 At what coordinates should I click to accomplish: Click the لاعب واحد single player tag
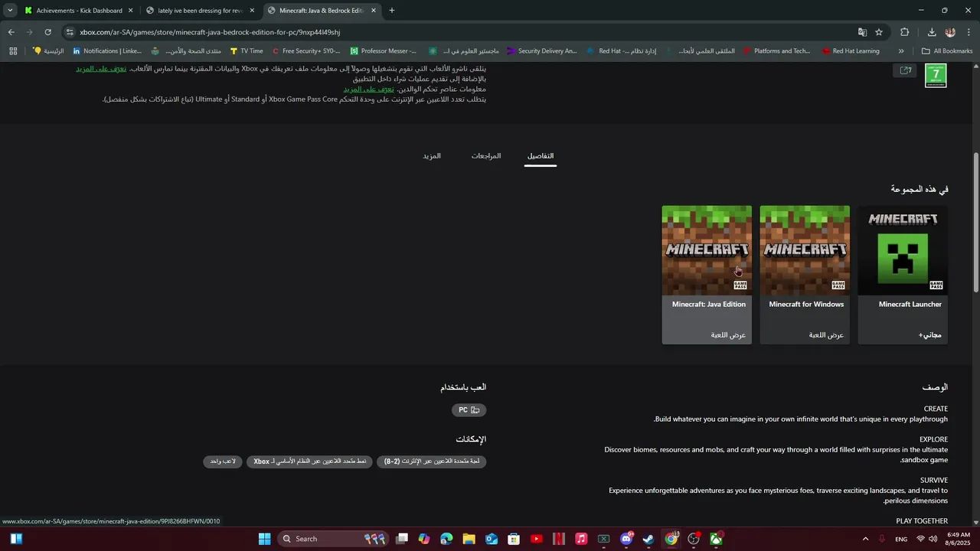click(x=223, y=461)
